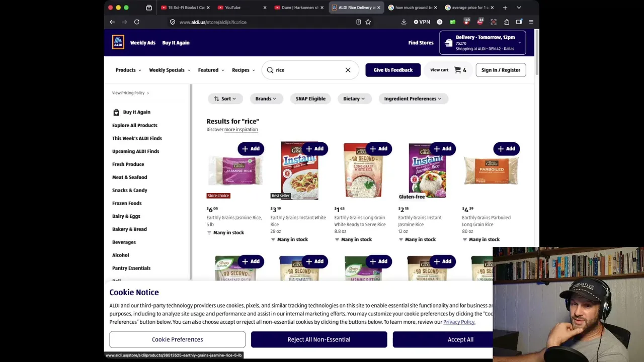Screen dimensions: 644x362
Task: Toggle the browser sidebar panel icon
Action: (519, 22)
